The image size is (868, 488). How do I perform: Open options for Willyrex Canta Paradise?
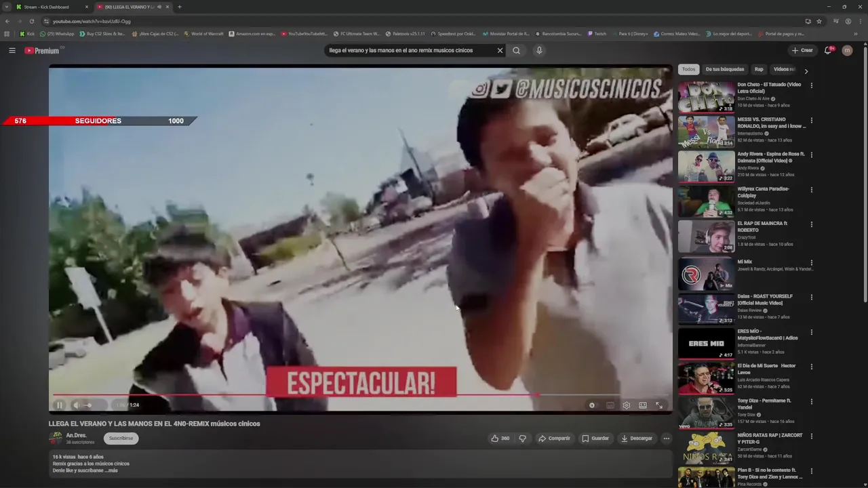tap(811, 190)
